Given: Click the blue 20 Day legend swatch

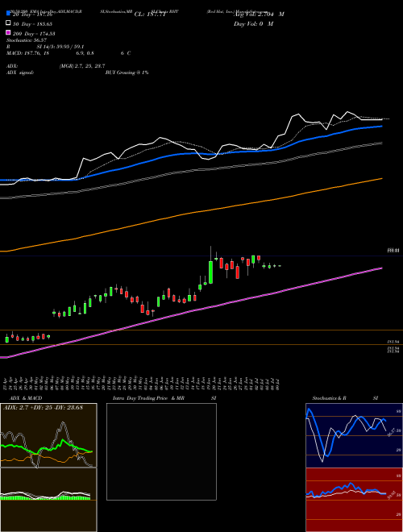Looking at the screenshot, I should 8,14.
